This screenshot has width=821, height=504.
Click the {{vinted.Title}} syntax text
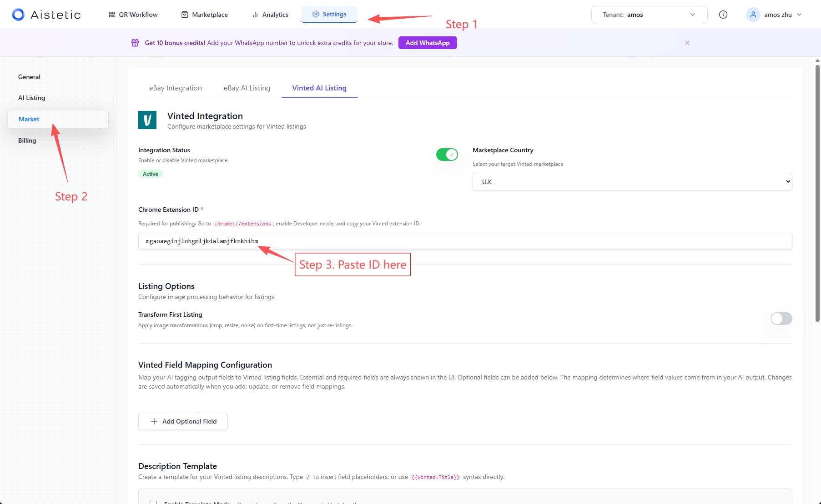tap(435, 477)
